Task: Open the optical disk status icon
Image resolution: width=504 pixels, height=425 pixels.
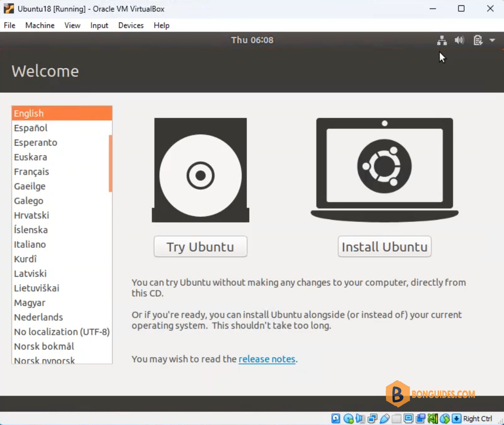Action: pos(348,418)
